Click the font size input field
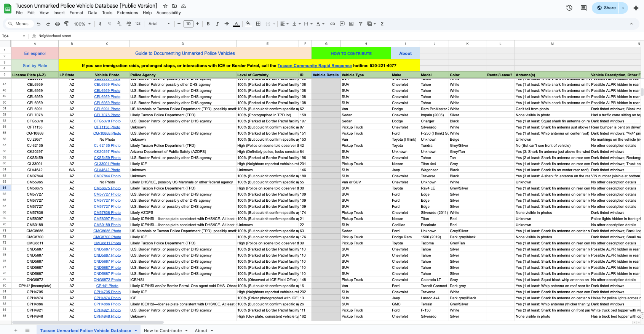The image size is (644, 334). (188, 24)
